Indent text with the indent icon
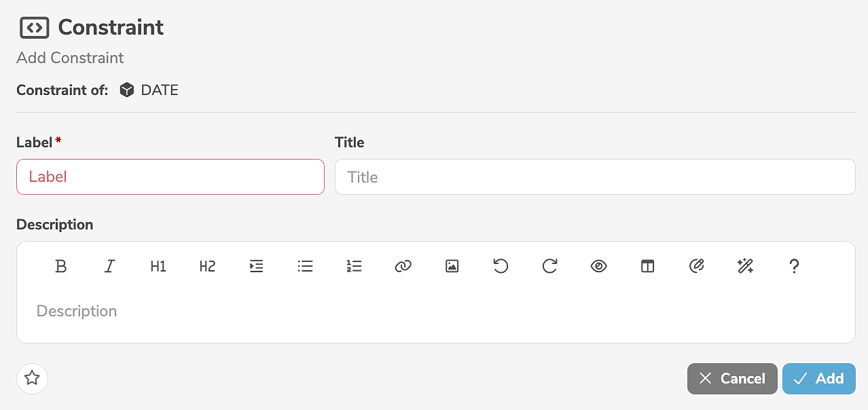This screenshot has height=410, width=868. 256,267
